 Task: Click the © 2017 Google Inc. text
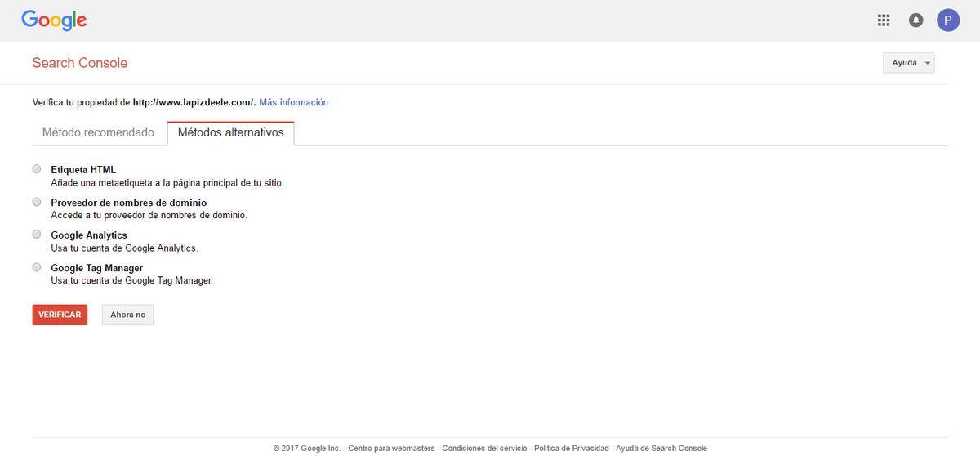pos(308,449)
